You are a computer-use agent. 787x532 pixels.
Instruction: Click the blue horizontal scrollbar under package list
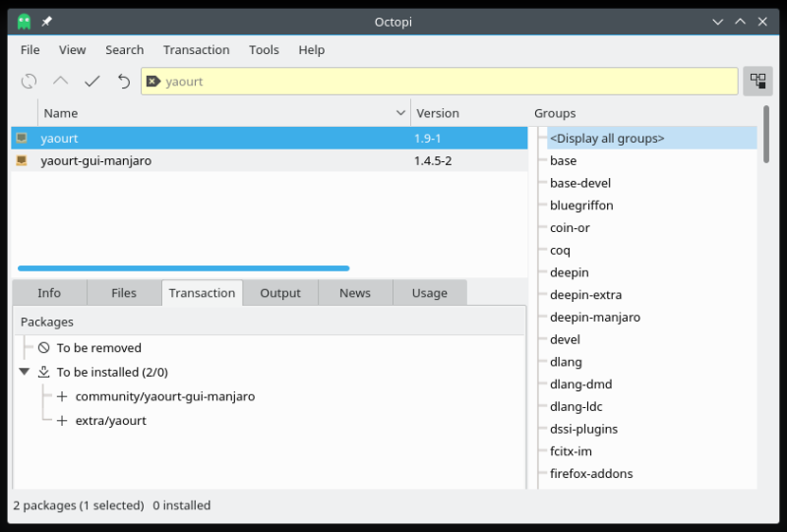point(183,267)
